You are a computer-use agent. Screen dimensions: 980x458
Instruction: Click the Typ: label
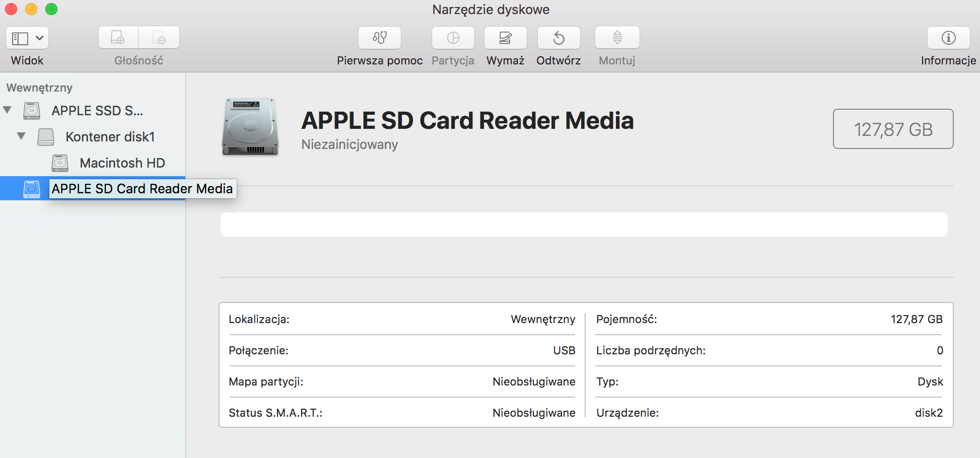click(x=607, y=381)
